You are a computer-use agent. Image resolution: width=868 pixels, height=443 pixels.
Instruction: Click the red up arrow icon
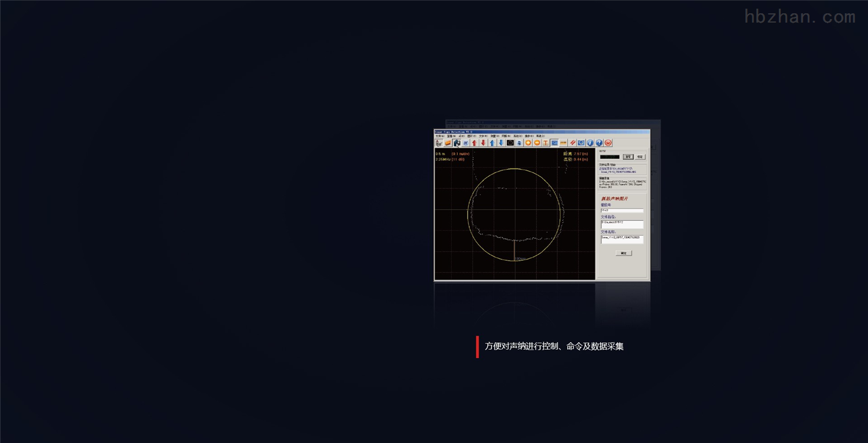click(x=475, y=143)
